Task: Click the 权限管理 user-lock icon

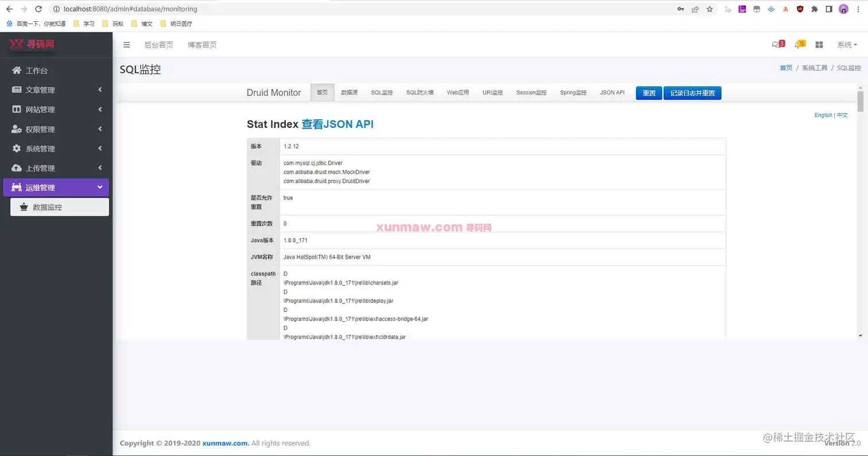Action: pos(17,129)
